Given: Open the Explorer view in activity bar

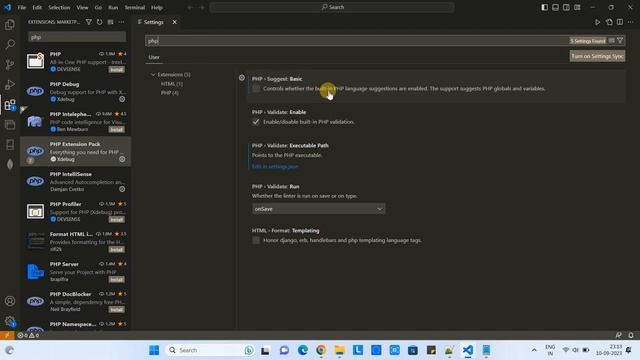Looking at the screenshot, I should [x=10, y=24].
